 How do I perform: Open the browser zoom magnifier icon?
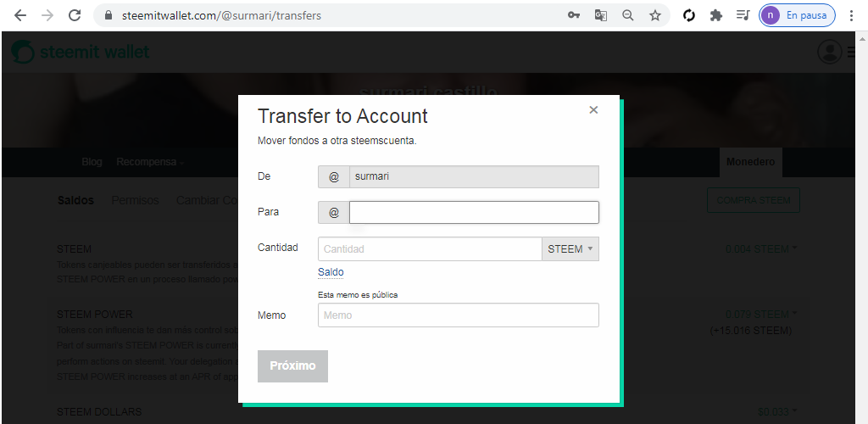(x=628, y=15)
